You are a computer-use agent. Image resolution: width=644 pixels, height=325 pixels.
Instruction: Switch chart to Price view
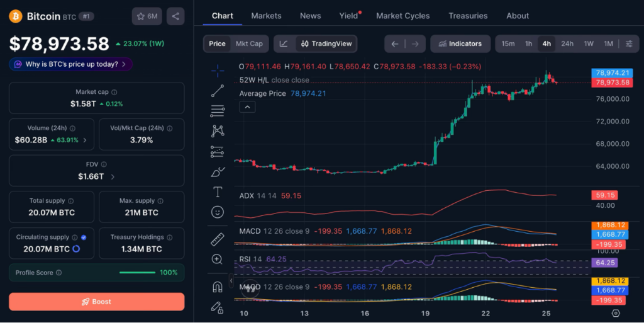(x=217, y=43)
